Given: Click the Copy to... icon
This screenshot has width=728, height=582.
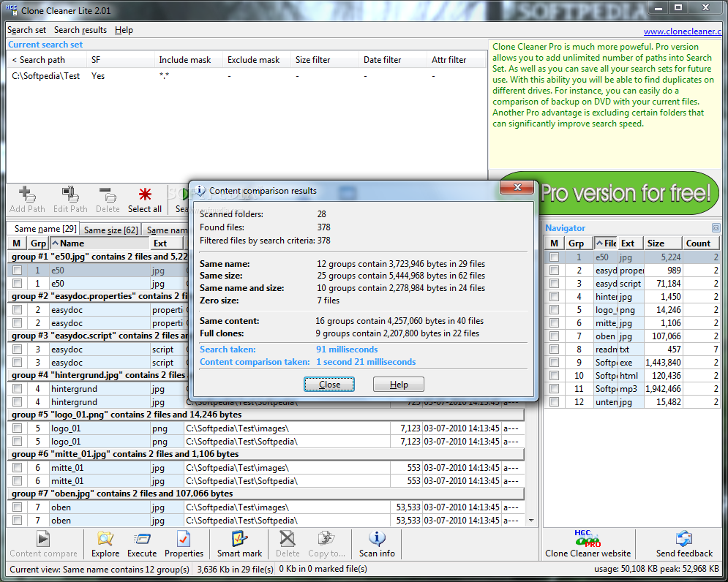Looking at the screenshot, I should tap(326, 539).
